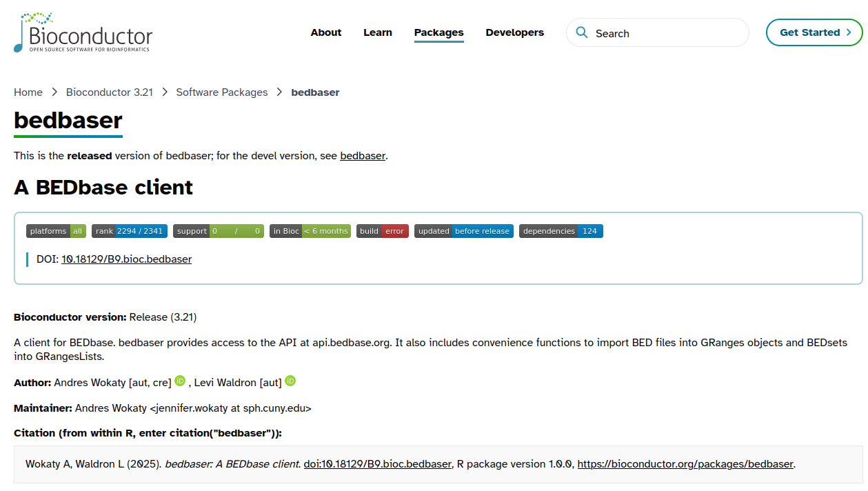
Task: Click the Bioconductor version label
Action: (70, 317)
